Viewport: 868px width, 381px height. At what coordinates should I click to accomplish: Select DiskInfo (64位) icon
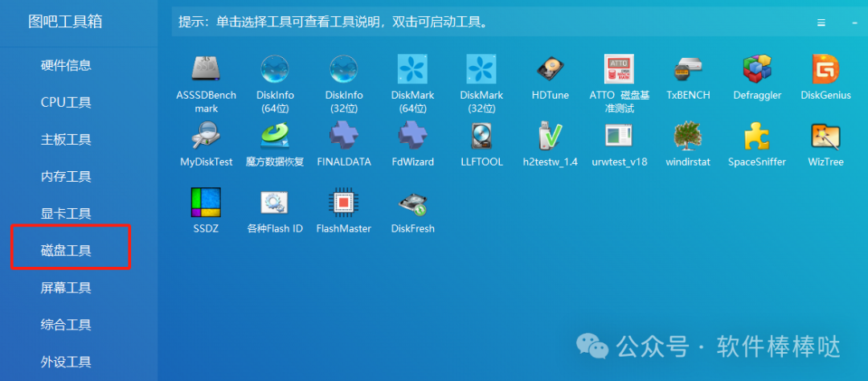[275, 69]
